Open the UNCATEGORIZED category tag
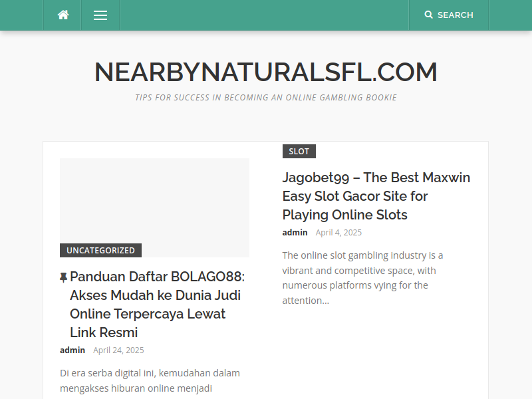Image resolution: width=532 pixels, height=399 pixels. (101, 251)
